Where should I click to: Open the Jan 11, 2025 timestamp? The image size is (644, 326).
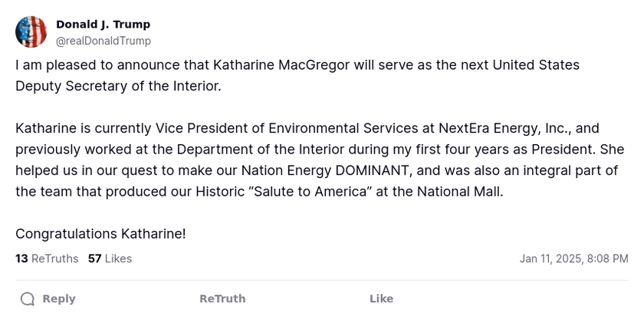(x=573, y=258)
